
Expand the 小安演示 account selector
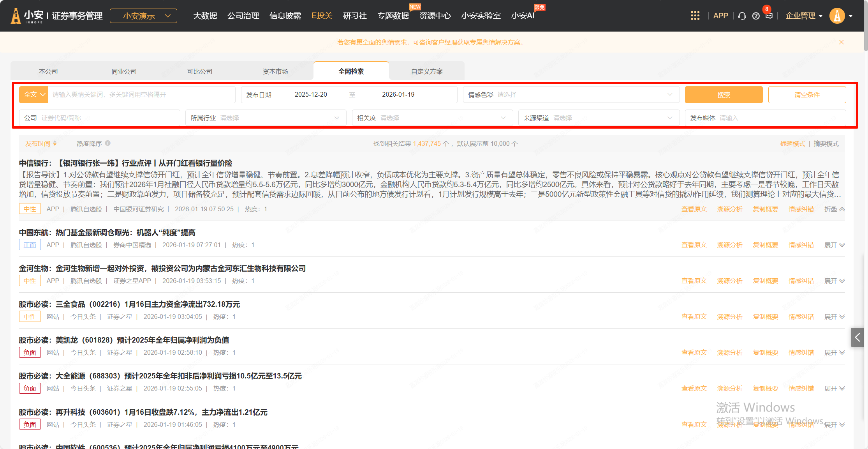143,16
